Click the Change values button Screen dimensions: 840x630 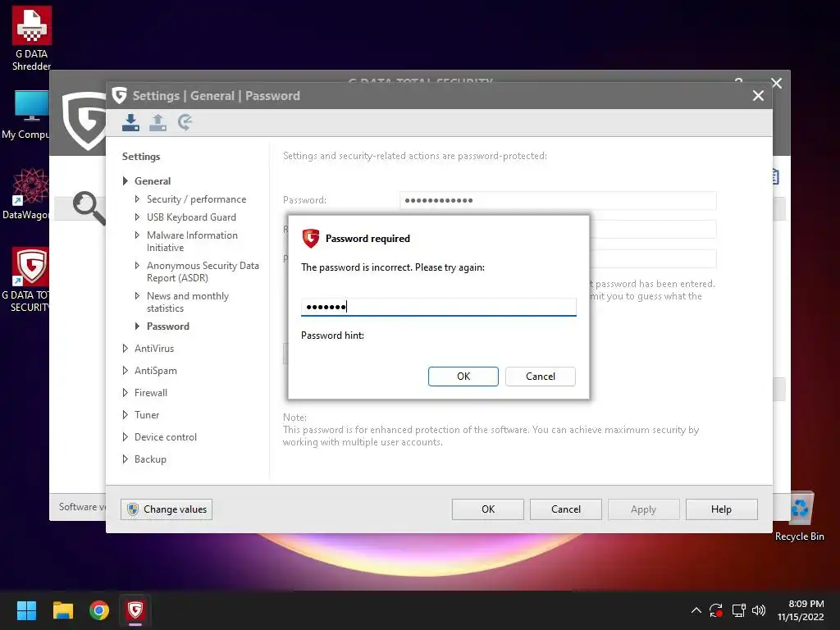click(x=167, y=509)
